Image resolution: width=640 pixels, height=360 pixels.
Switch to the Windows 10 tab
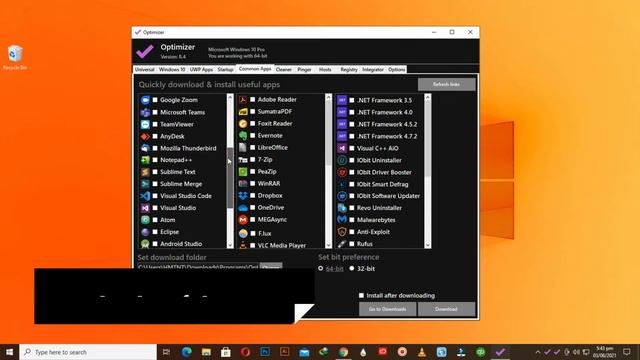[172, 69]
